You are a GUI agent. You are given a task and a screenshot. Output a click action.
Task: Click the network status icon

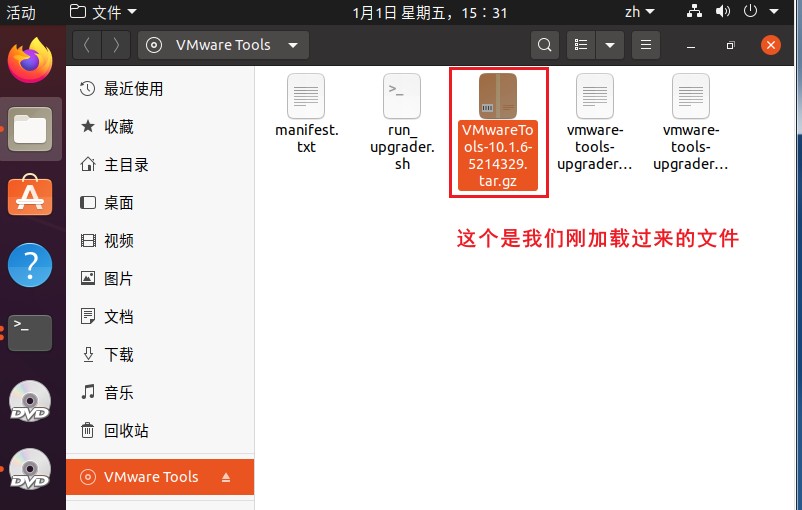pos(694,11)
